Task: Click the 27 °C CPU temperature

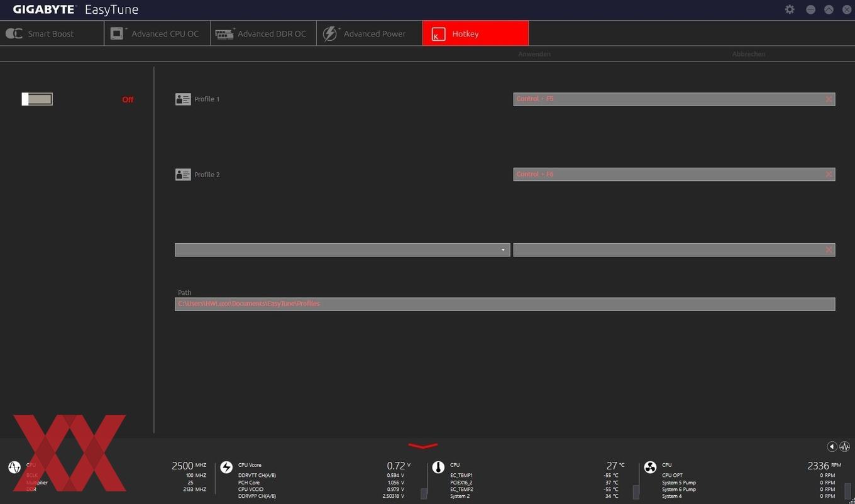Action: coord(615,466)
